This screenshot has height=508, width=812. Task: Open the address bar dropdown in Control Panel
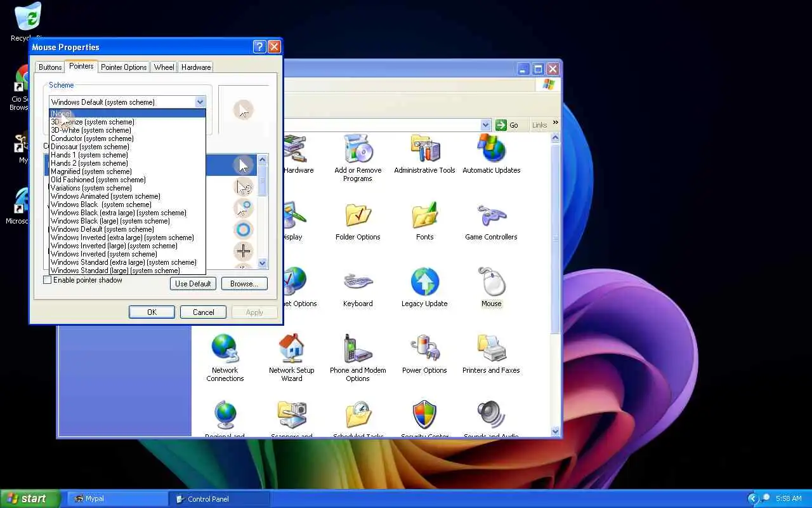(486, 125)
